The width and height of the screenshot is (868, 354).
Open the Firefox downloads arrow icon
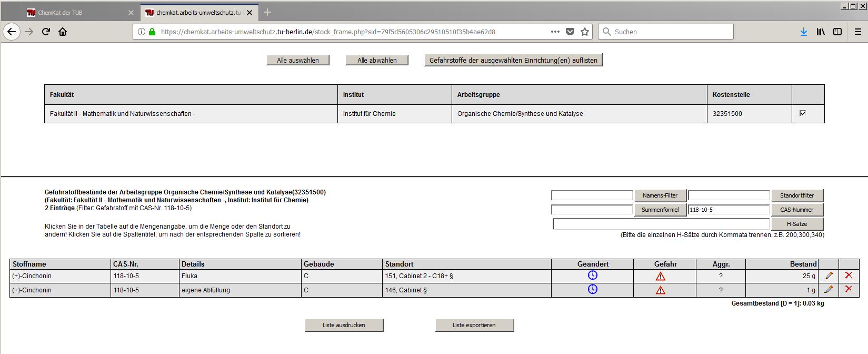click(803, 32)
